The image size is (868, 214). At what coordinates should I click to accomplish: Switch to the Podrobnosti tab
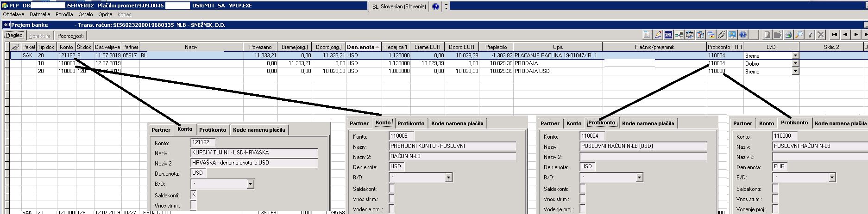coord(70,36)
